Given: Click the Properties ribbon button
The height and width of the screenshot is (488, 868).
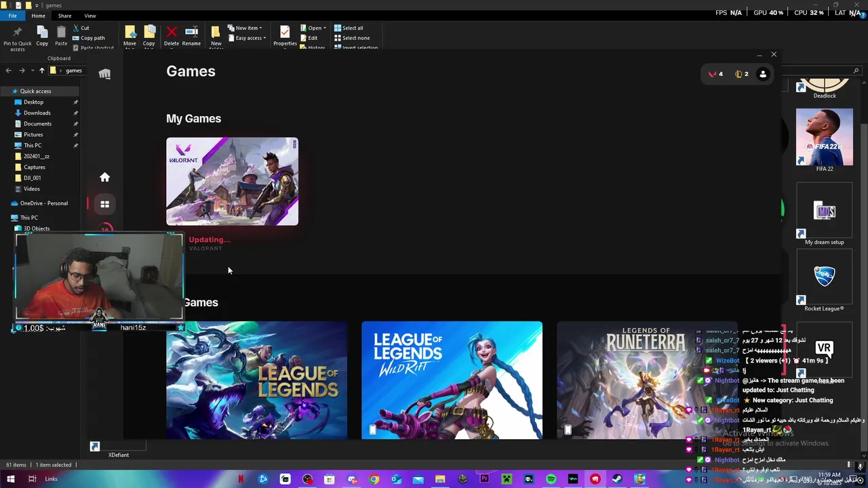Looking at the screenshot, I should tap(285, 37).
